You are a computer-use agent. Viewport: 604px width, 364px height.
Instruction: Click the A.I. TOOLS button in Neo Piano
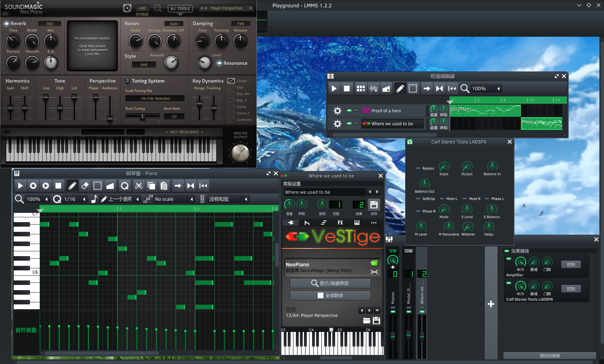tap(180, 8)
